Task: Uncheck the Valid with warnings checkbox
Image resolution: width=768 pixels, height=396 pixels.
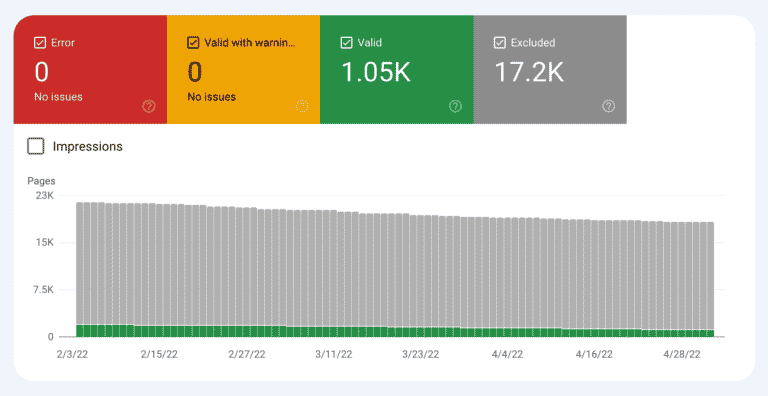Action: tap(193, 43)
